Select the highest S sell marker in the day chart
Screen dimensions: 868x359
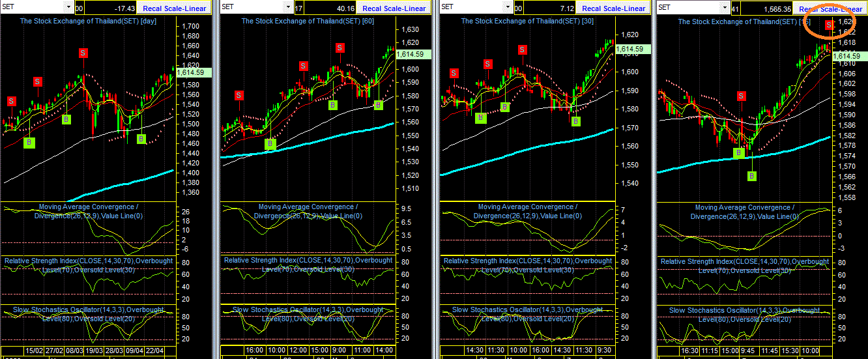[83, 52]
